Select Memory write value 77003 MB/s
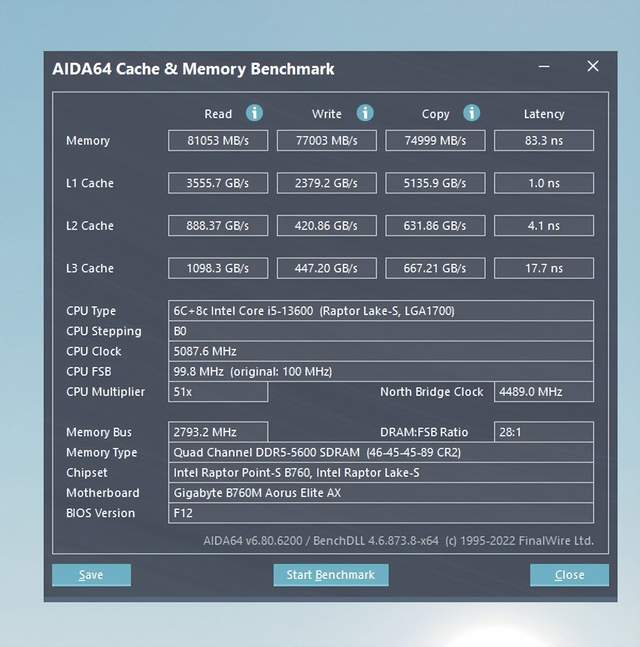The width and height of the screenshot is (640, 647). pos(327,141)
